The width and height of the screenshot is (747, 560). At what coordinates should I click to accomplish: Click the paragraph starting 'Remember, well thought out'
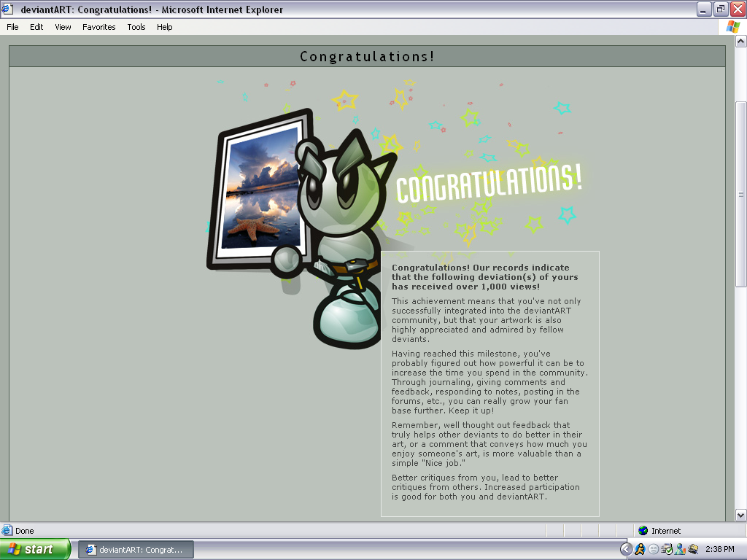[x=489, y=444]
